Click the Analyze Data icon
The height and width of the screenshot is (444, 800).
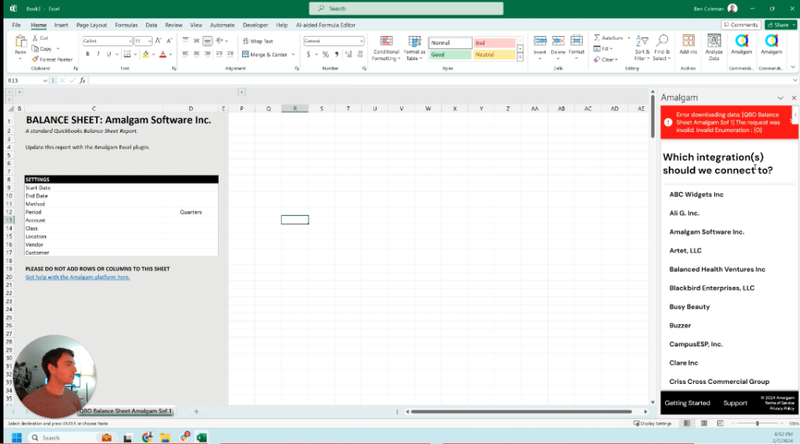point(714,41)
